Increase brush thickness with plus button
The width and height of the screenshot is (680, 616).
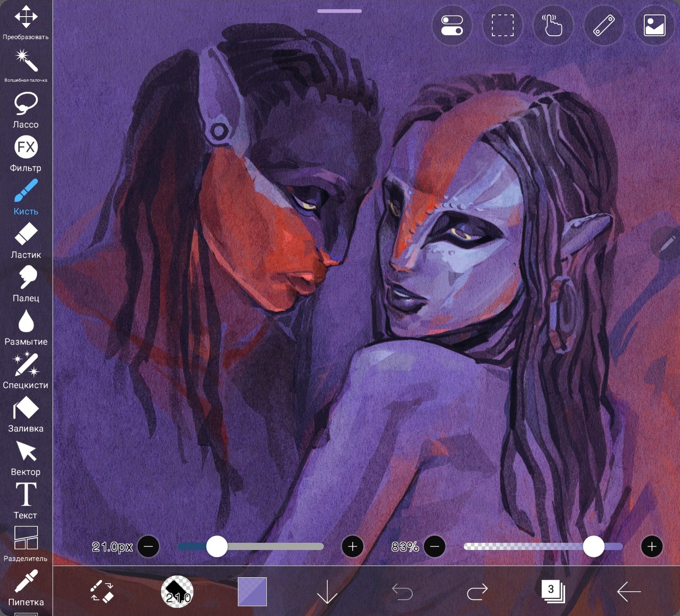(x=352, y=546)
